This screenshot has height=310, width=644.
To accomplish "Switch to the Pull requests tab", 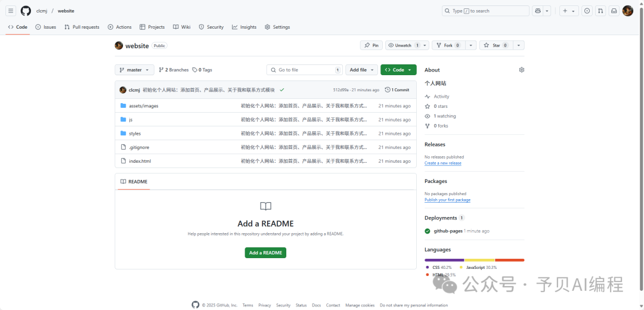I will click(x=82, y=27).
